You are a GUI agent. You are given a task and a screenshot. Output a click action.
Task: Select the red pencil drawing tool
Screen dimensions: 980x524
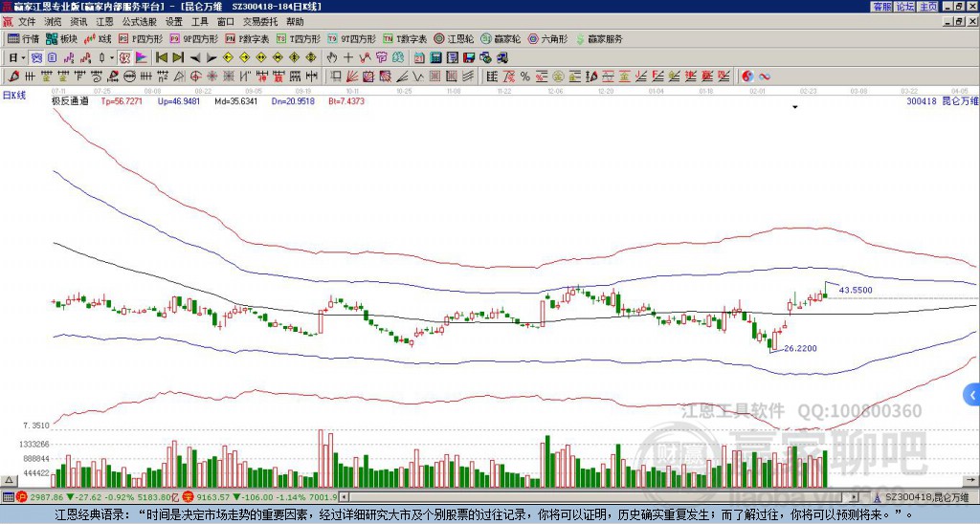(13, 76)
